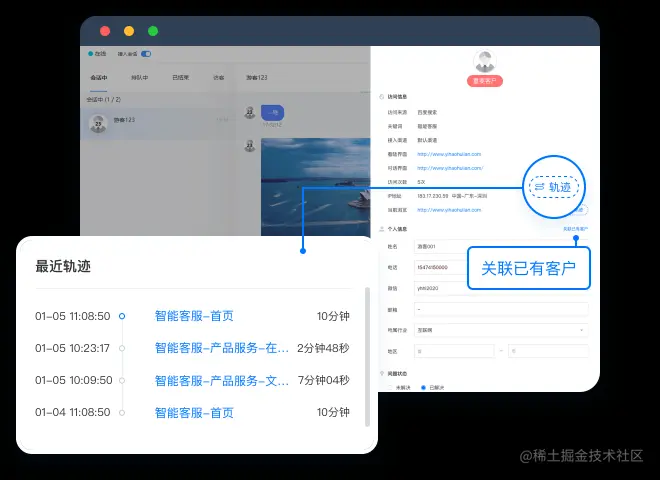Select 游客123 conversation avatar in list
Image resolution: width=660 pixels, height=480 pixels.
point(98,124)
